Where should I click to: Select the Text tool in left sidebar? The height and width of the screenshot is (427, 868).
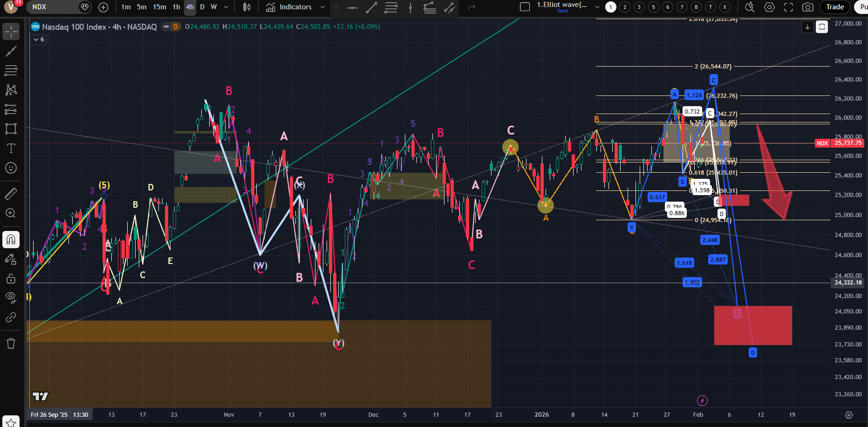11,149
